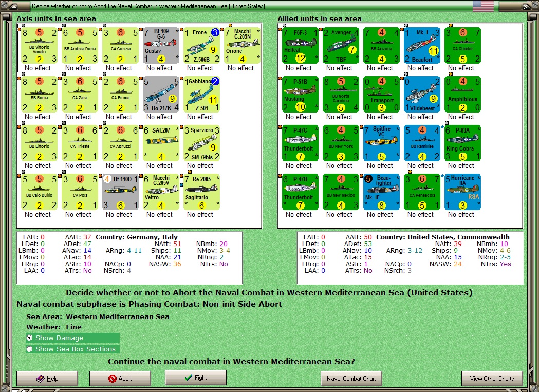Click the Transport ship counter
The image size is (539, 392).
coord(381,94)
